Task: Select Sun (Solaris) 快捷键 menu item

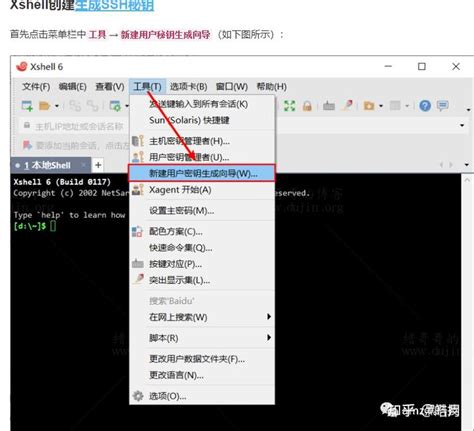Action: pos(202,120)
